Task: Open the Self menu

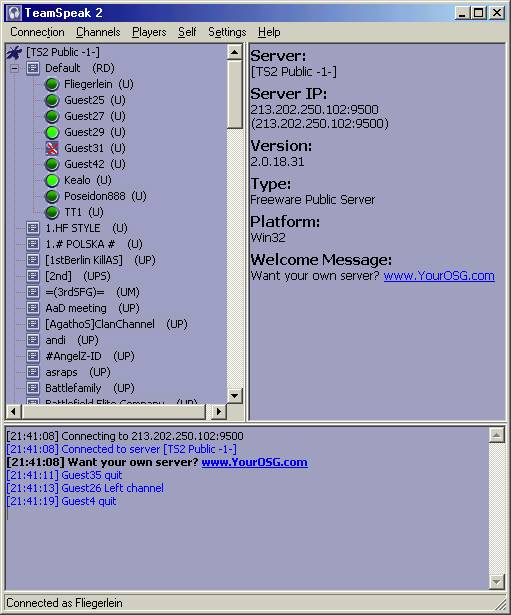Action: pos(187,32)
